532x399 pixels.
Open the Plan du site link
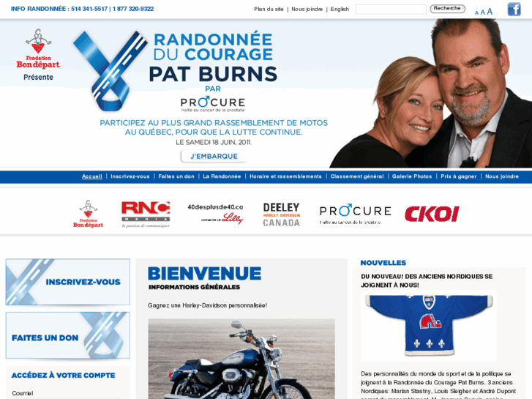(x=269, y=10)
